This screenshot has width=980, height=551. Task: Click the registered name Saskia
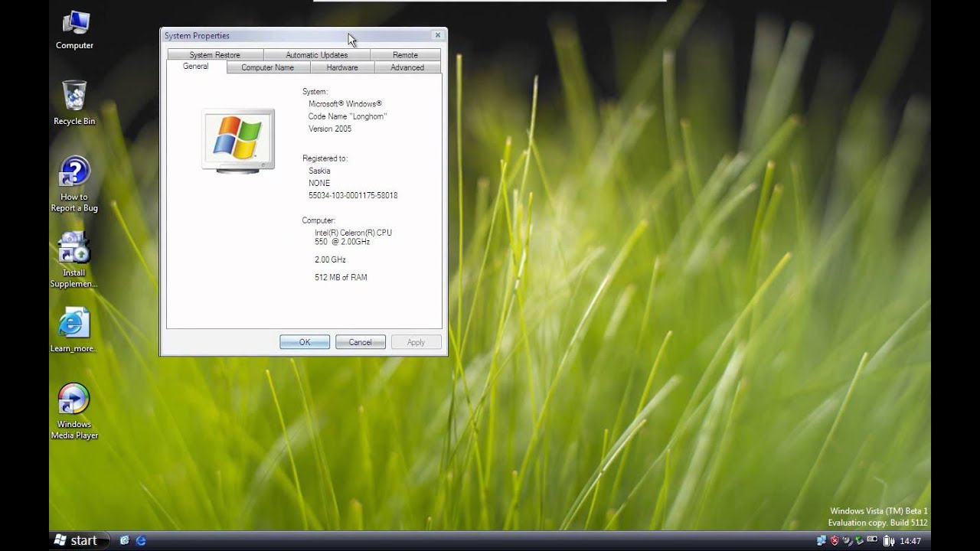tap(319, 171)
